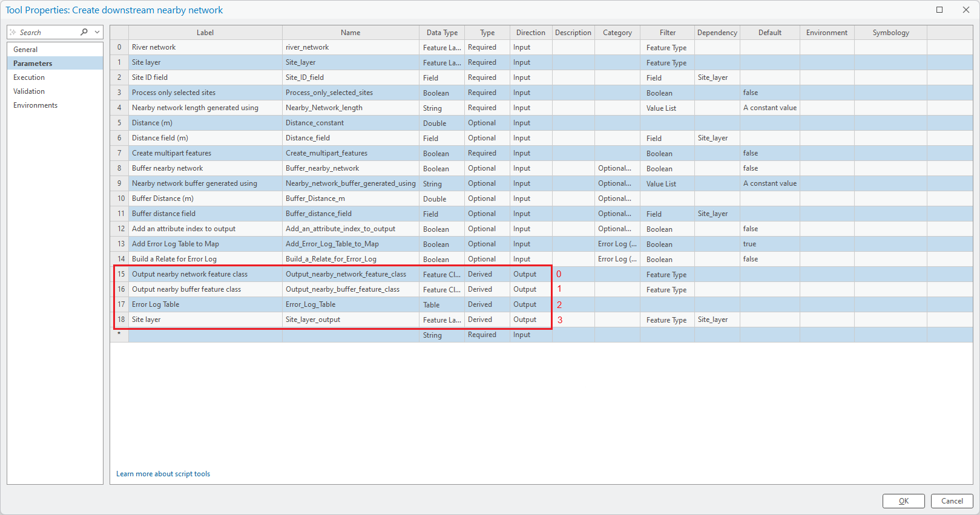Switch to the Execution page

(x=29, y=77)
